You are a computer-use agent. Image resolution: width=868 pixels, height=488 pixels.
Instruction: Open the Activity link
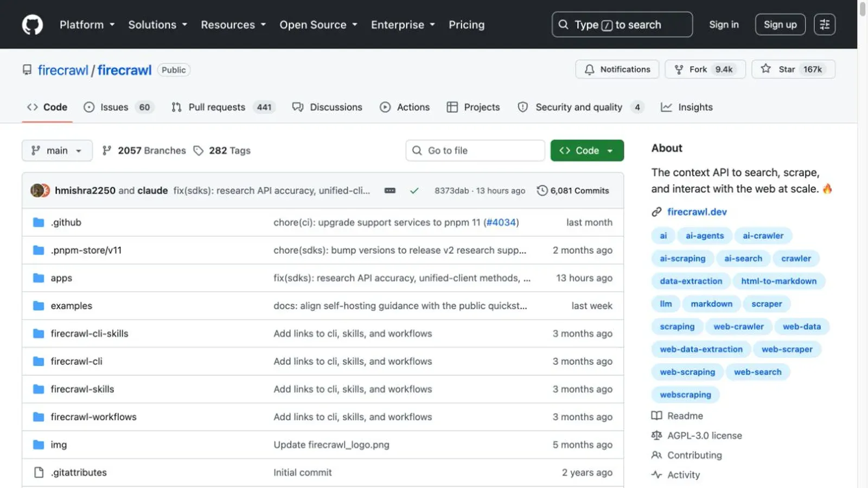pyautogui.click(x=676, y=474)
